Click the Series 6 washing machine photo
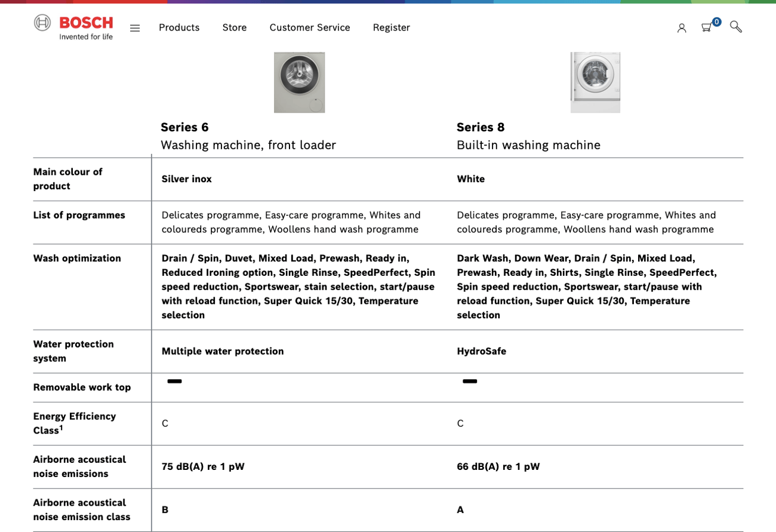 [299, 82]
